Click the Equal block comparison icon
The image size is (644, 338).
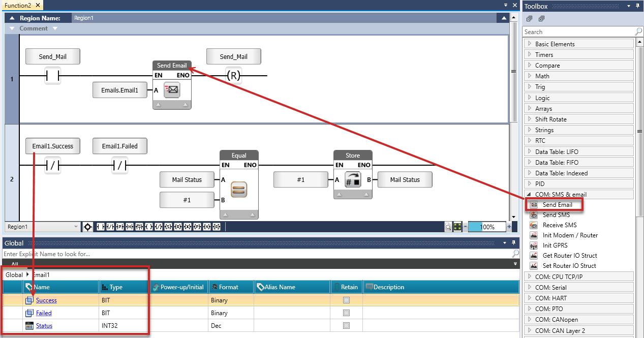pos(239,190)
